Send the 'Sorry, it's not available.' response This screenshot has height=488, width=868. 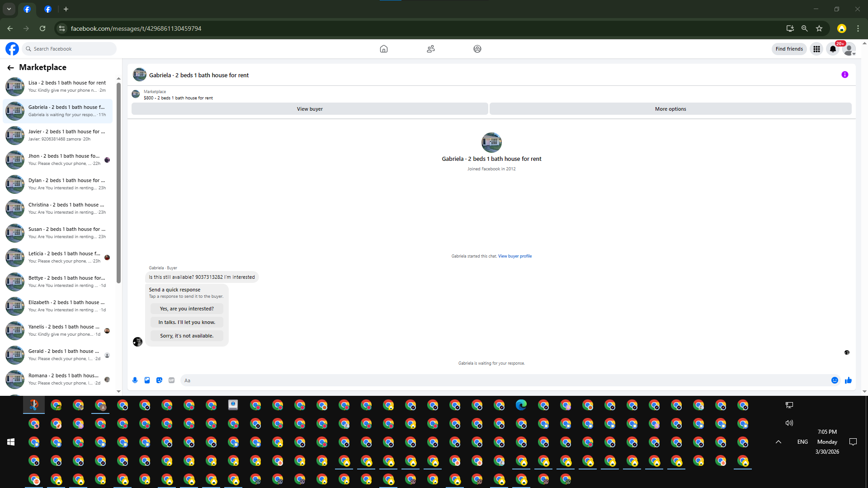[187, 336]
